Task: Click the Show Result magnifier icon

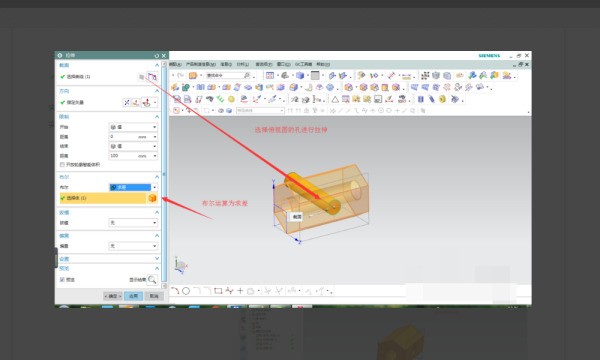Action: pos(152,280)
